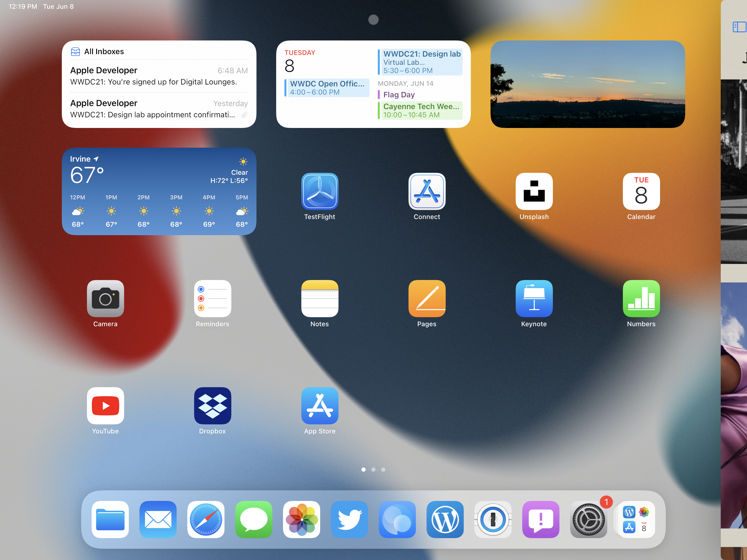Viewport: 747px width, 560px height.
Task: Open the Keynote app
Action: [x=534, y=298]
